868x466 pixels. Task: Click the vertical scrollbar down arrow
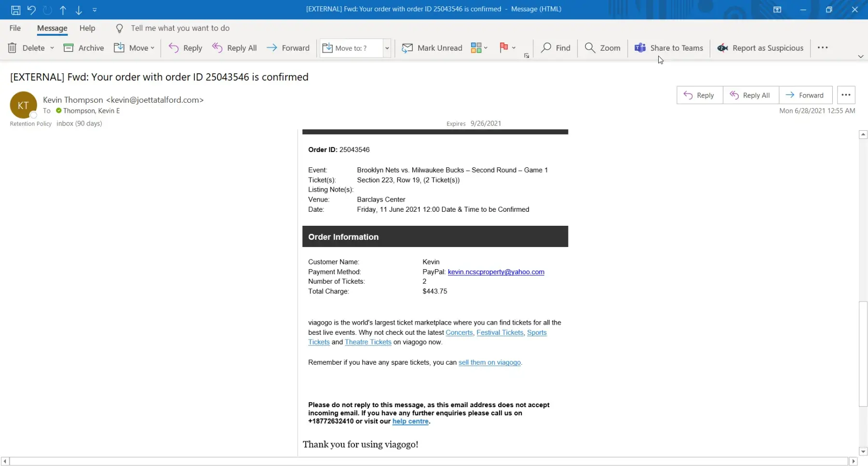pos(863,452)
